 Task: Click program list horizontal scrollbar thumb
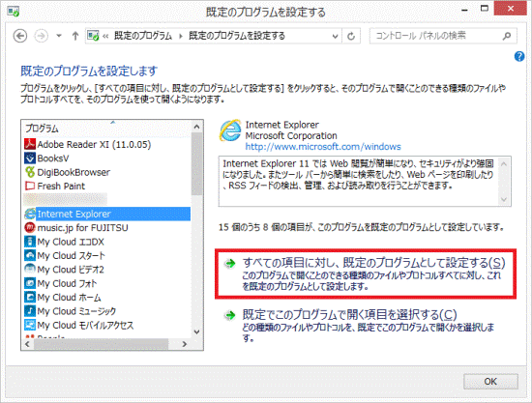(x=101, y=344)
